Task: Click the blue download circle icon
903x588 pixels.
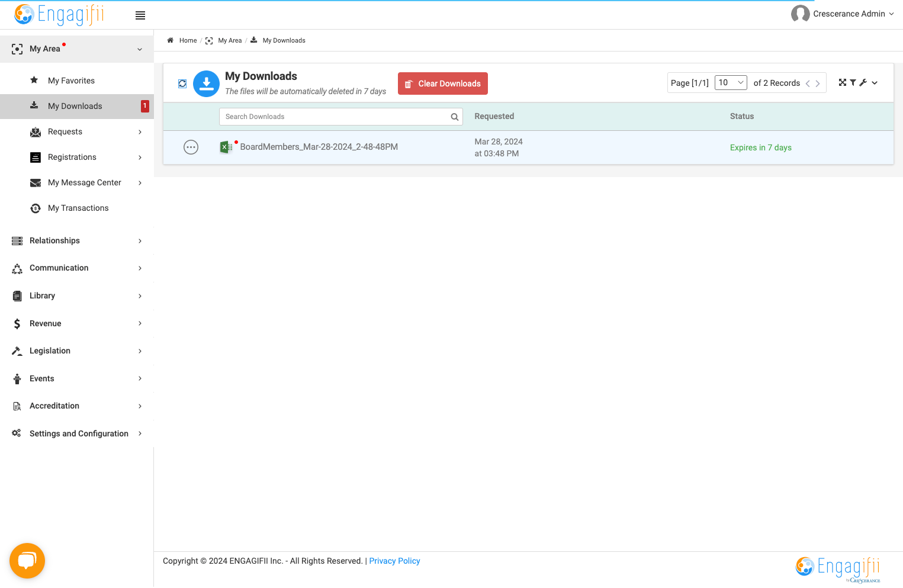Action: pyautogui.click(x=206, y=83)
